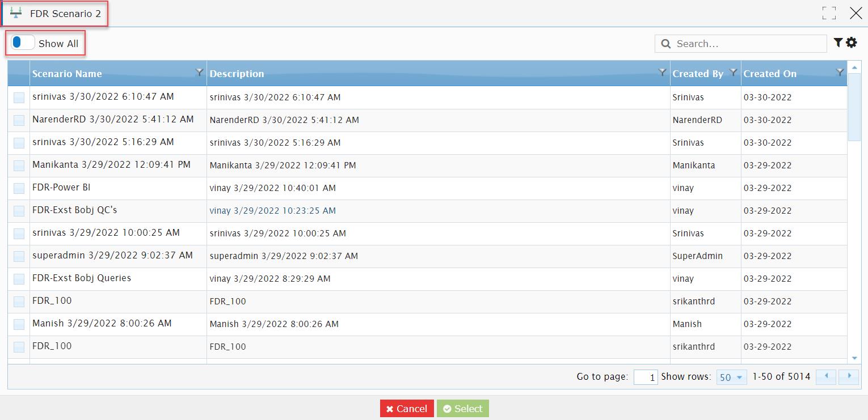Click the Scenario Name column filter icon
The height and width of the screenshot is (420, 868).
coord(199,72)
